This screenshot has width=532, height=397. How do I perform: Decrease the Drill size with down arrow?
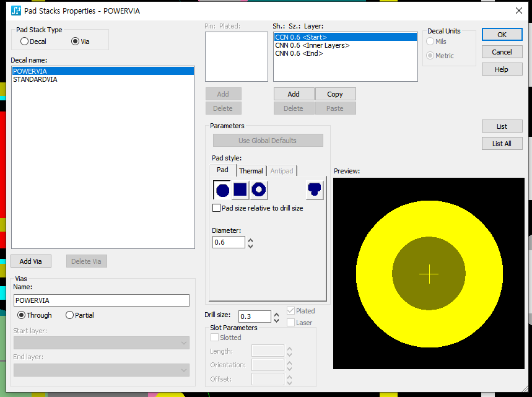coord(276,320)
